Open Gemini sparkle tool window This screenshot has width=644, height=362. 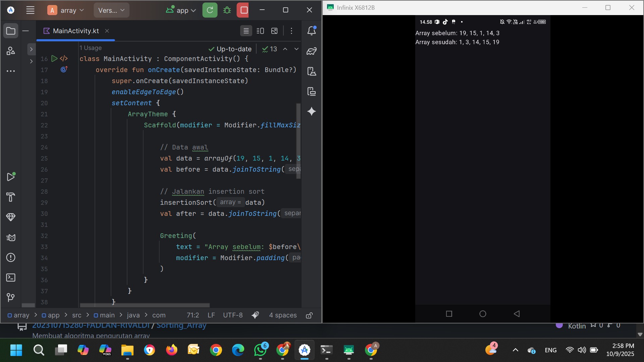[312, 112]
